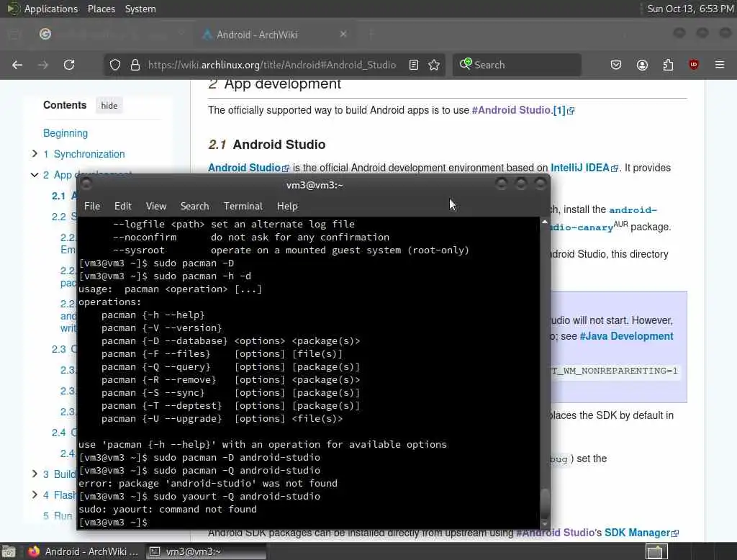Bookmark this page with star icon
The image size is (737, 560).
pos(434,65)
